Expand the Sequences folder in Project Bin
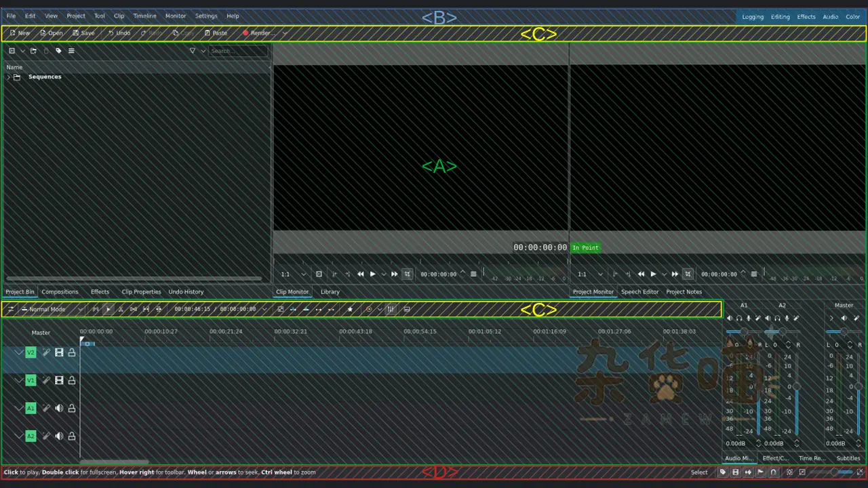 click(x=8, y=77)
